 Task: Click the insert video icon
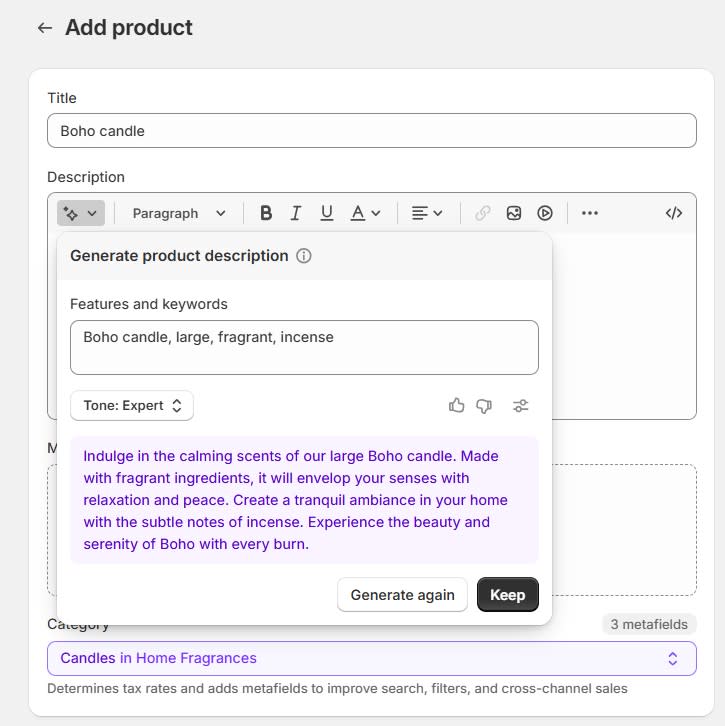[545, 213]
